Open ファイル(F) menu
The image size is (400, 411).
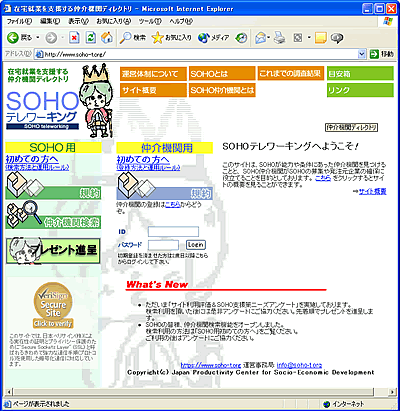(19, 21)
